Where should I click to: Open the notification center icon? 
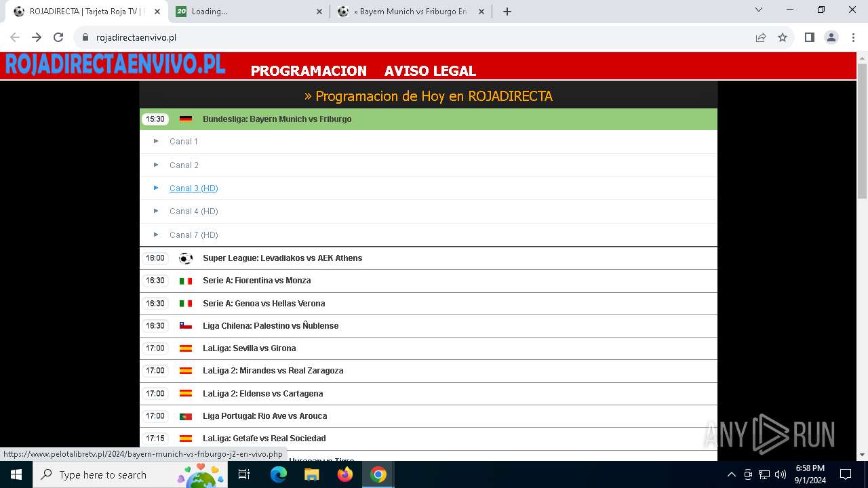point(846,474)
